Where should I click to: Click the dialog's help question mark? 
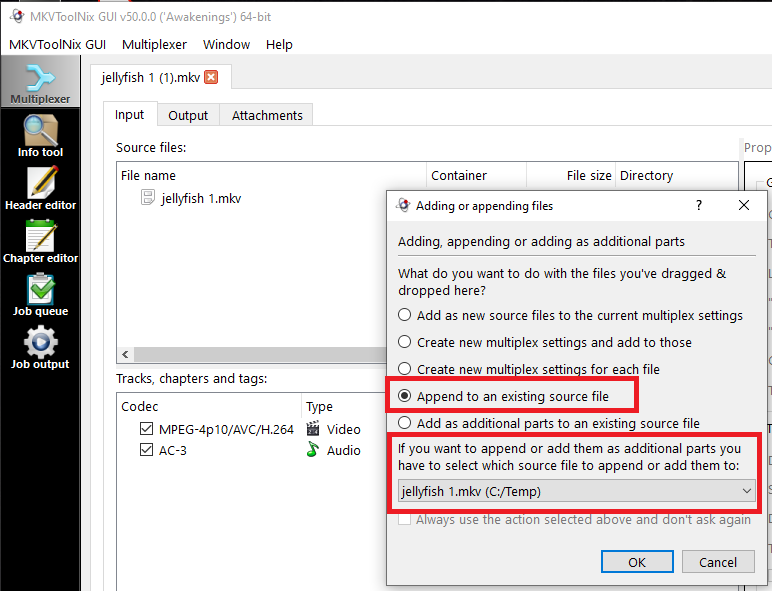[x=699, y=205]
